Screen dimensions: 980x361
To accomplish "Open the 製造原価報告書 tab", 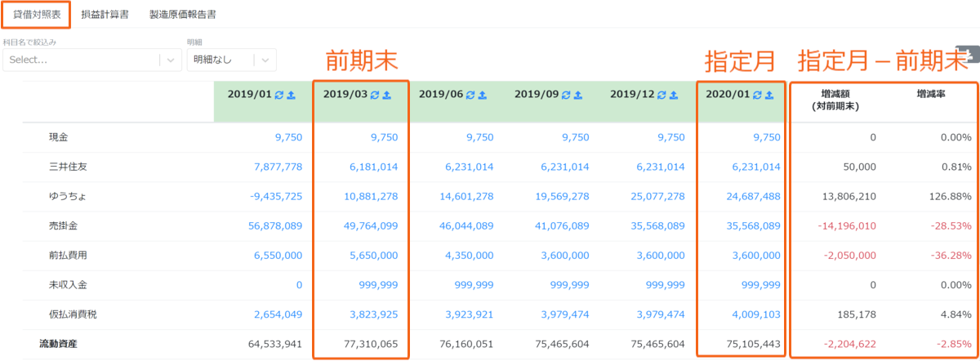I will point(182,15).
